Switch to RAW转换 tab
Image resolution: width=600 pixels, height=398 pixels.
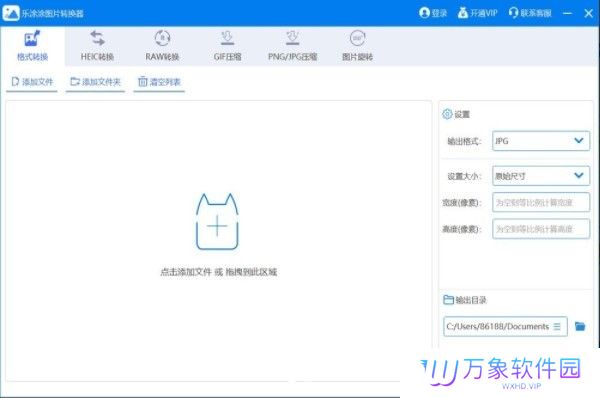pyautogui.click(x=162, y=46)
